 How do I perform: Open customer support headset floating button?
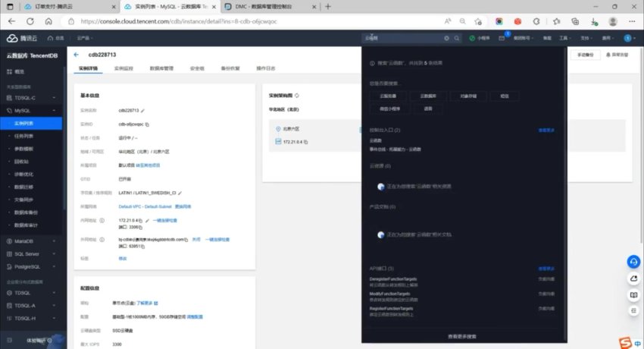coord(633,262)
